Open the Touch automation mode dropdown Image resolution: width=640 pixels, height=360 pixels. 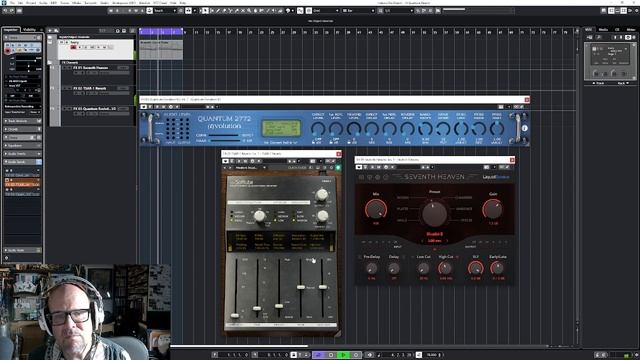click(165, 11)
